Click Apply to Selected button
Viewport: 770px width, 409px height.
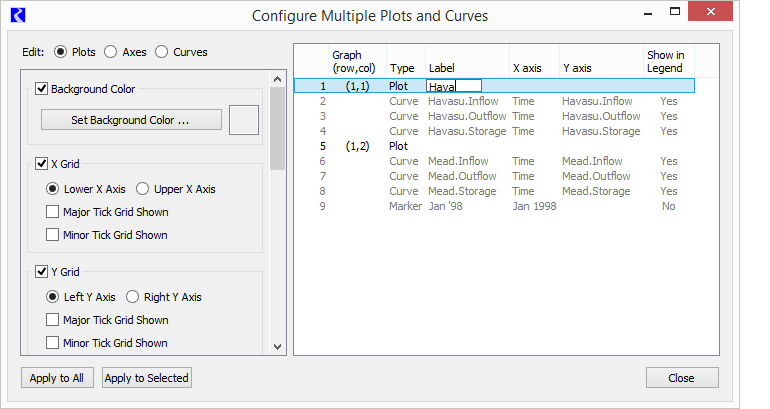[x=147, y=378]
